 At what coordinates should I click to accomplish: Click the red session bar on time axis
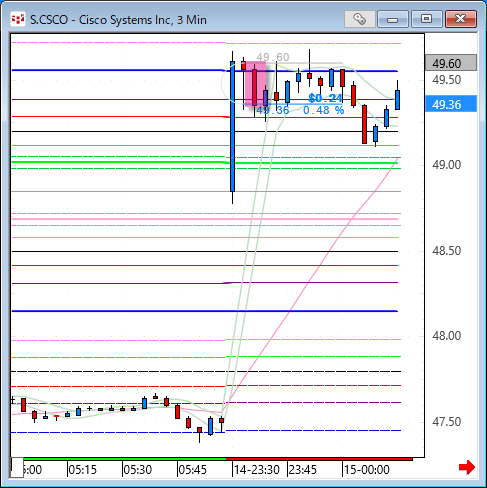point(319,459)
